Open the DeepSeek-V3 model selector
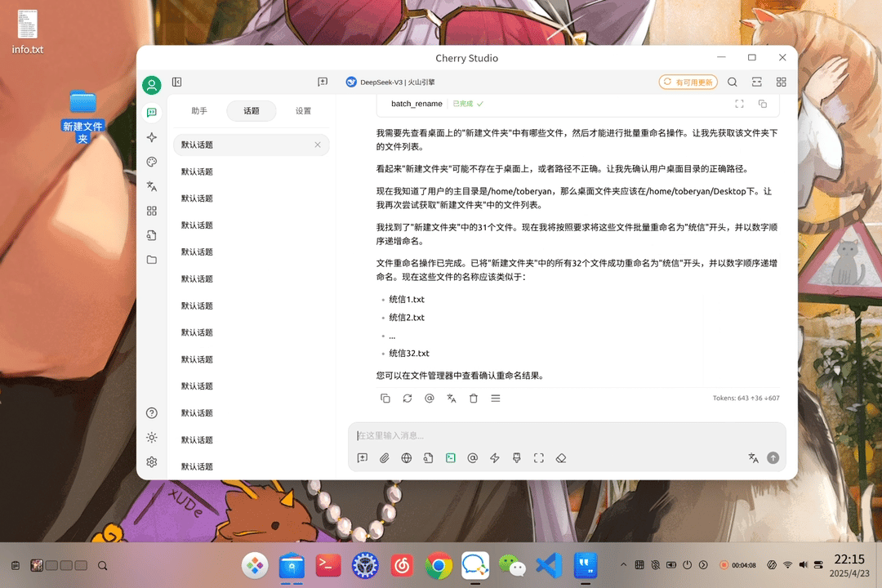 coord(390,82)
